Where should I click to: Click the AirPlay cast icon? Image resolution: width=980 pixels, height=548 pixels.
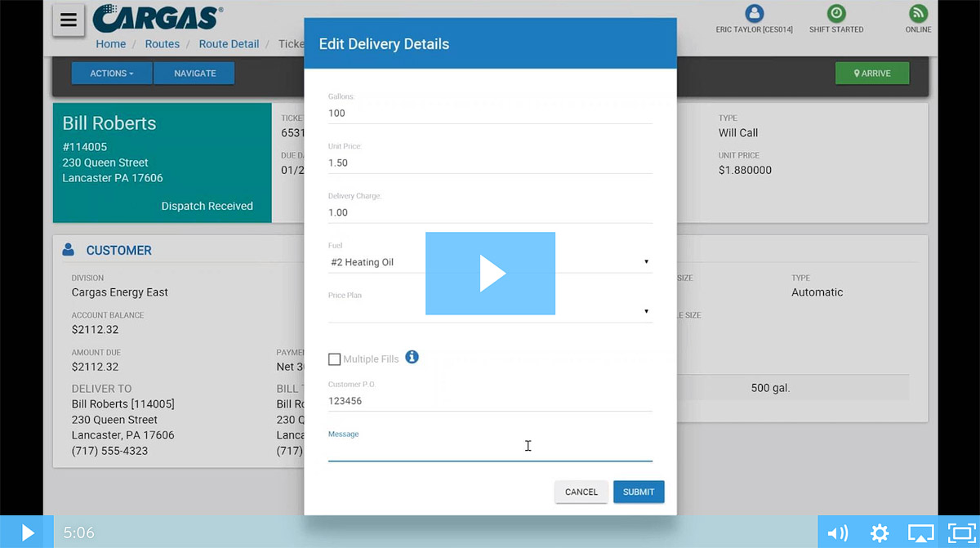pos(921,533)
